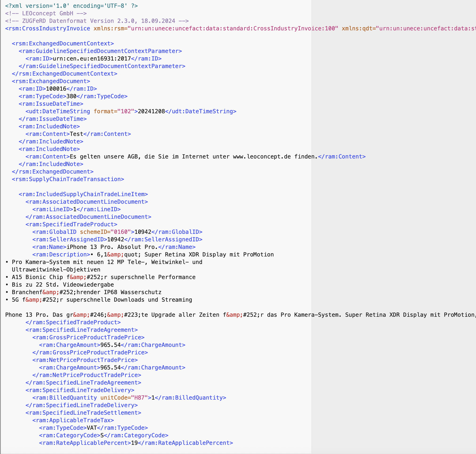This screenshot has width=476, height=454.
Task: Select the LEOconcept GmbH comment
Action: 46,13
